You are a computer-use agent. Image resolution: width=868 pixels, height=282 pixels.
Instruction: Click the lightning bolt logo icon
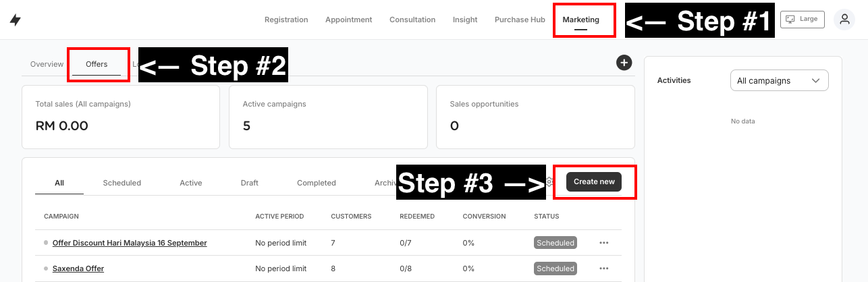(15, 20)
